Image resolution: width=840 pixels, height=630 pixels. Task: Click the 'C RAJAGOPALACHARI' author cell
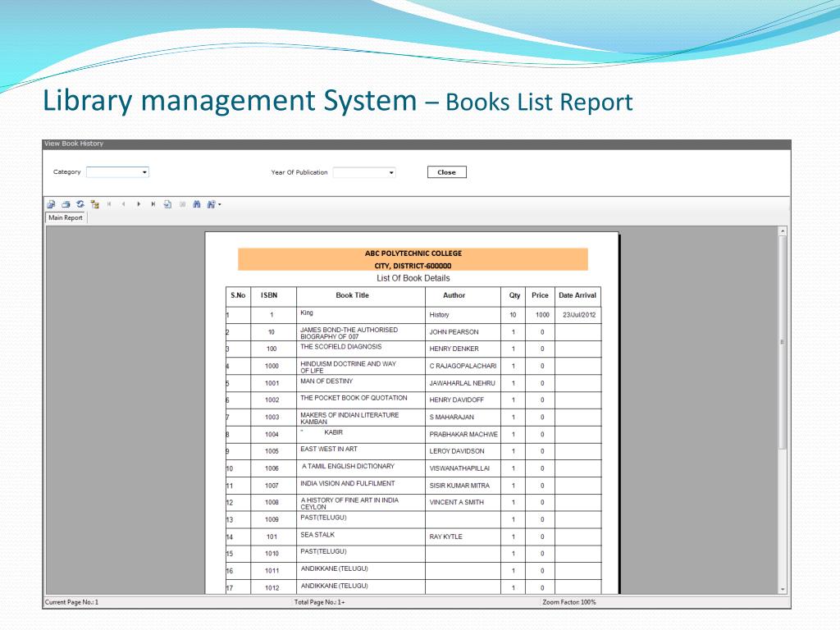click(x=463, y=366)
